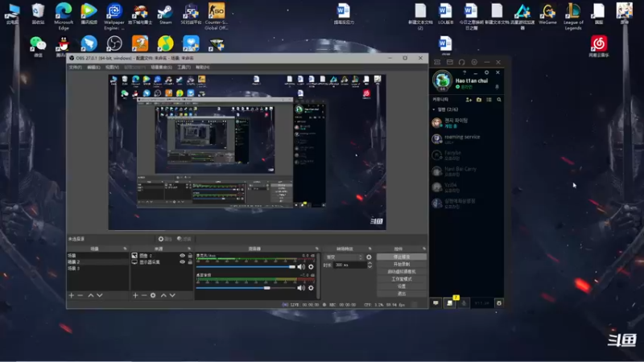Open settings gear for second mixer channel

(311, 288)
